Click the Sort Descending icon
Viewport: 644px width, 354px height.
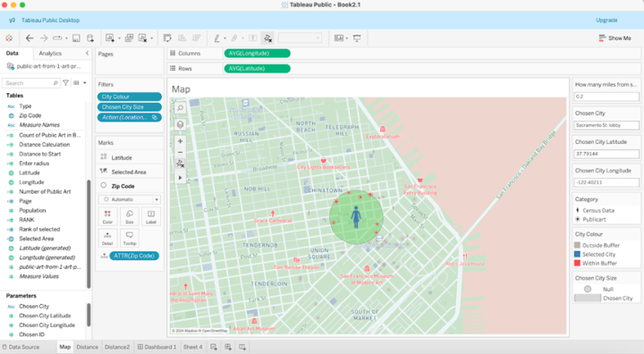coord(196,38)
